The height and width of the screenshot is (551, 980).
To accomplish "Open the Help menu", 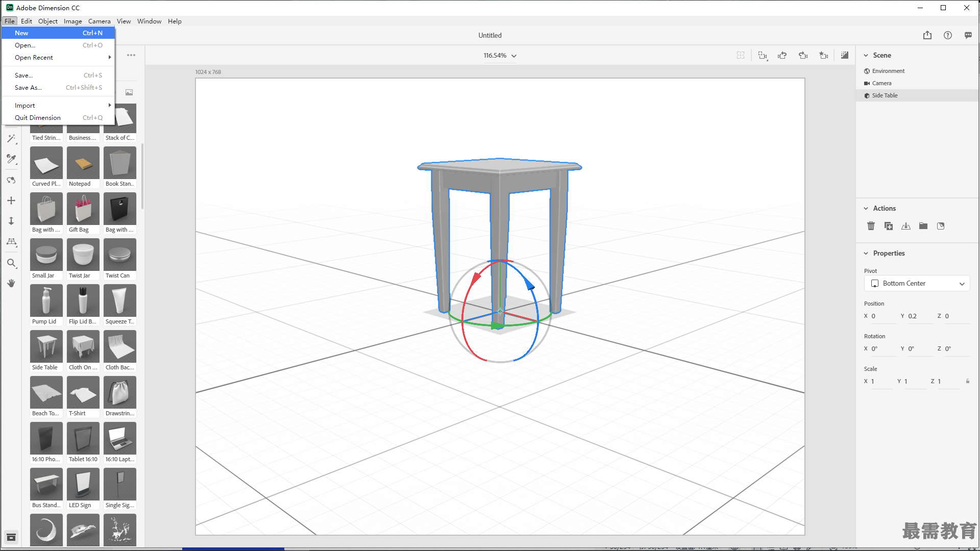I will tap(175, 21).
